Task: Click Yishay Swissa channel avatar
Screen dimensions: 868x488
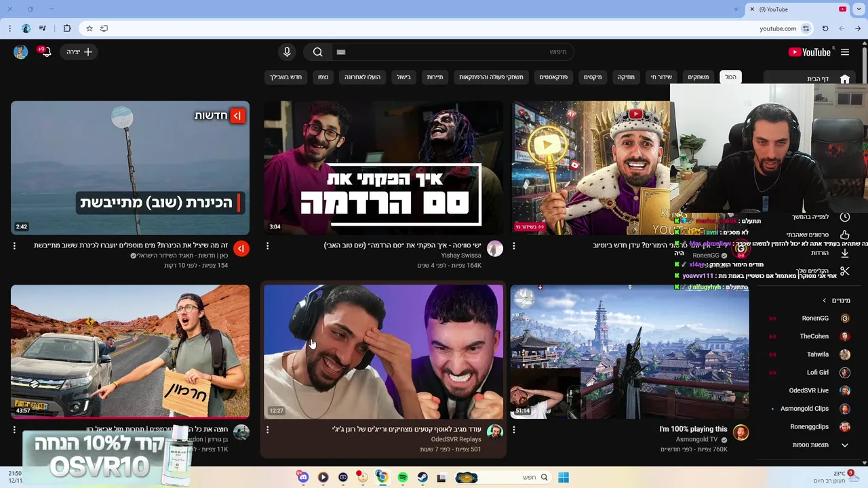Action: point(495,249)
